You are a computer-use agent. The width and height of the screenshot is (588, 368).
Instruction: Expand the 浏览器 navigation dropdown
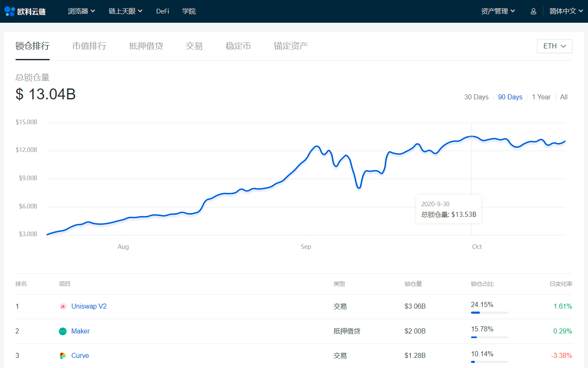pos(81,11)
